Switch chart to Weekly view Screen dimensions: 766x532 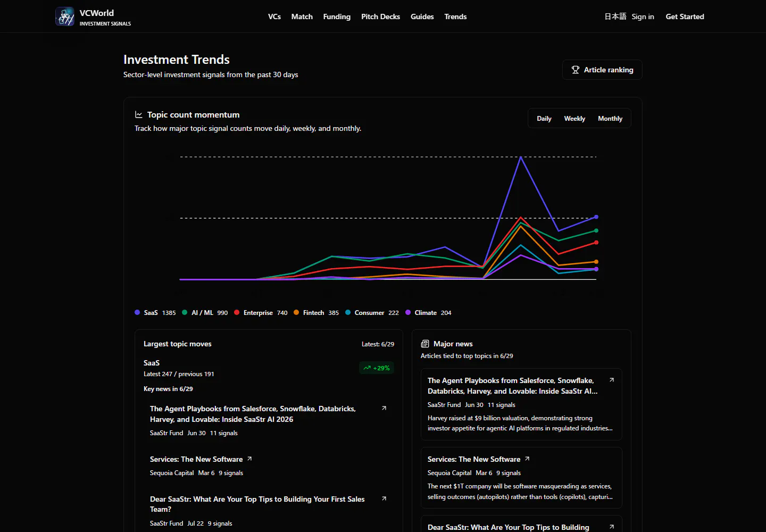point(574,119)
